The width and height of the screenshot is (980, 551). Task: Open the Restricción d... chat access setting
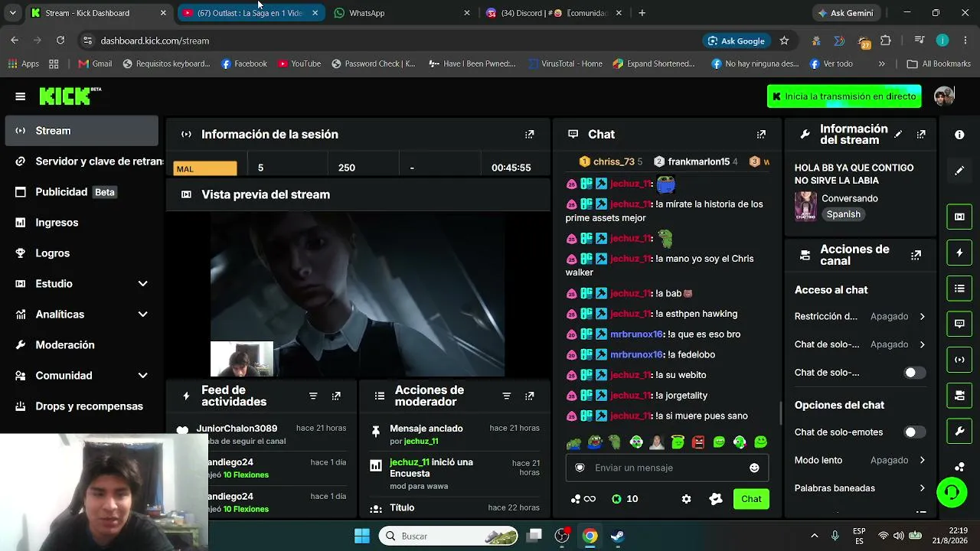coord(860,317)
